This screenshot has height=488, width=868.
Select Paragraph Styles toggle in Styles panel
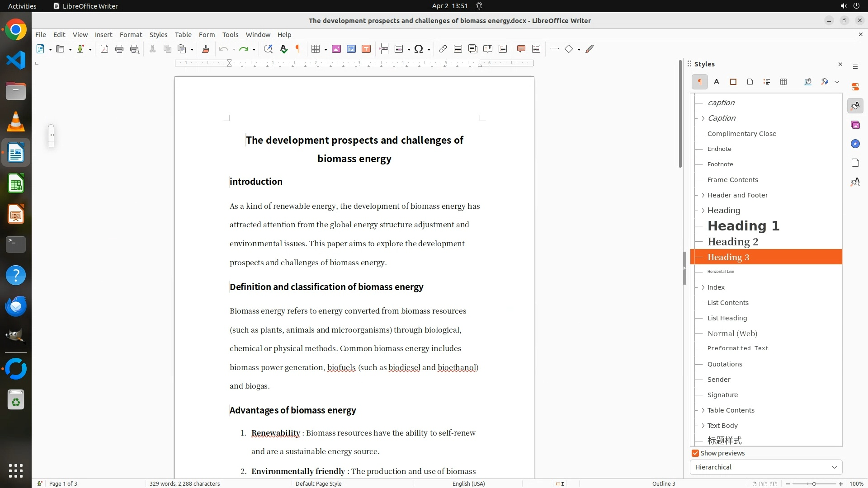coord(699,82)
